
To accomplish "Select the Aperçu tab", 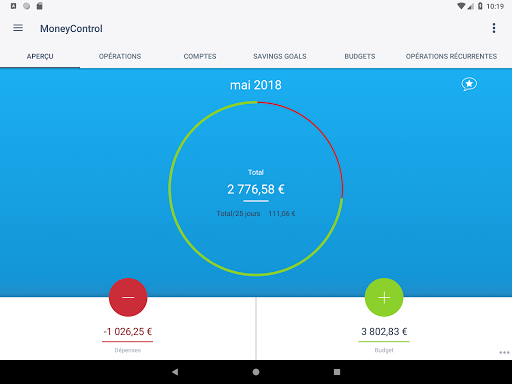I will click(40, 56).
